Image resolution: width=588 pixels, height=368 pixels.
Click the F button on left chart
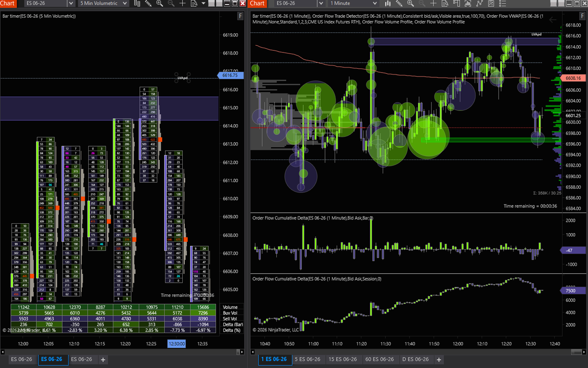click(x=240, y=16)
